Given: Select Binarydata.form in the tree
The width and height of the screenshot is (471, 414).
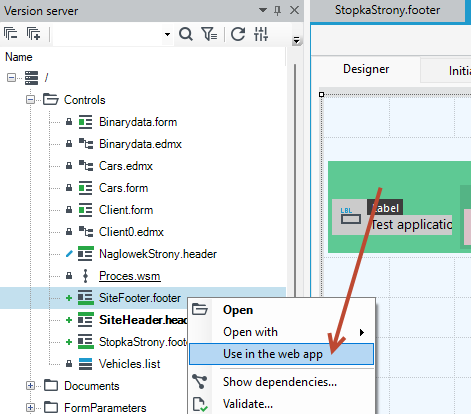Looking at the screenshot, I should click(x=138, y=122).
